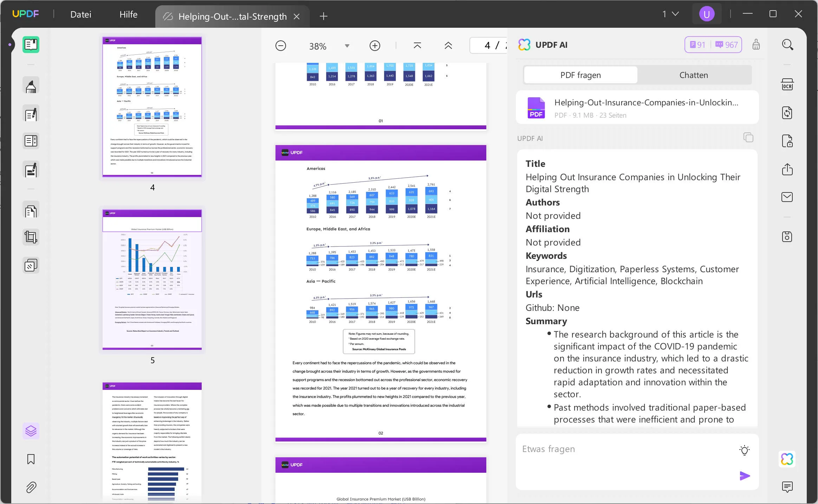818x504 pixels.
Task: Open zoom level dropdown arrow
Action: click(347, 46)
